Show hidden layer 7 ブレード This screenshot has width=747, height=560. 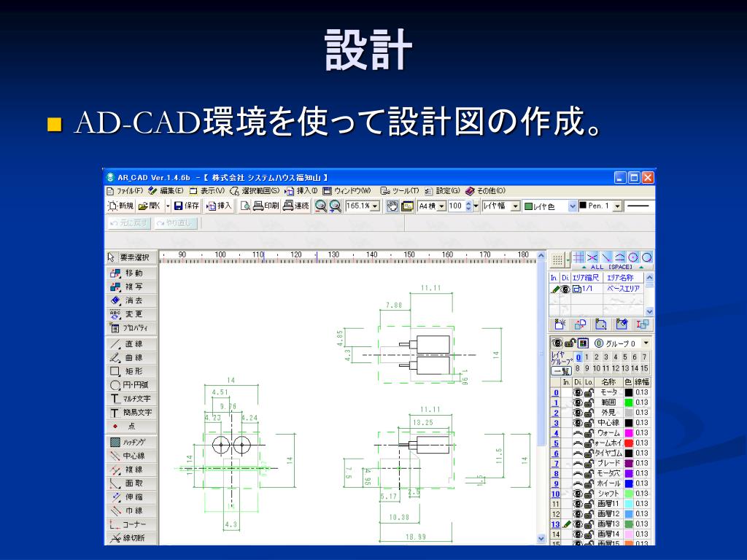point(578,463)
